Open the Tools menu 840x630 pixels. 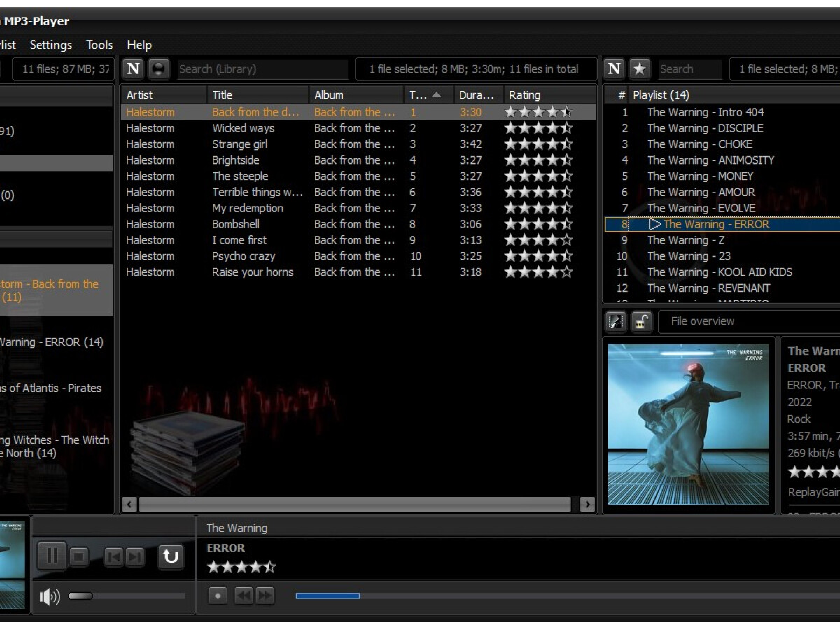tap(99, 45)
